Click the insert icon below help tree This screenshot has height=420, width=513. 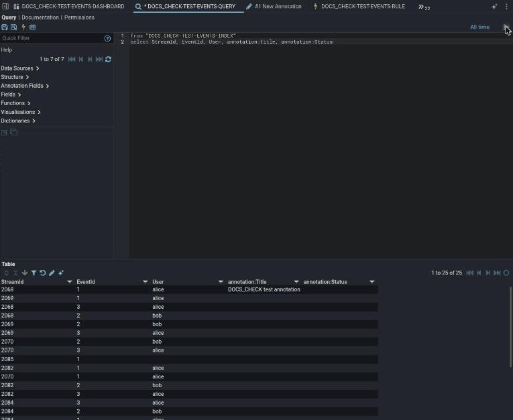[4, 133]
